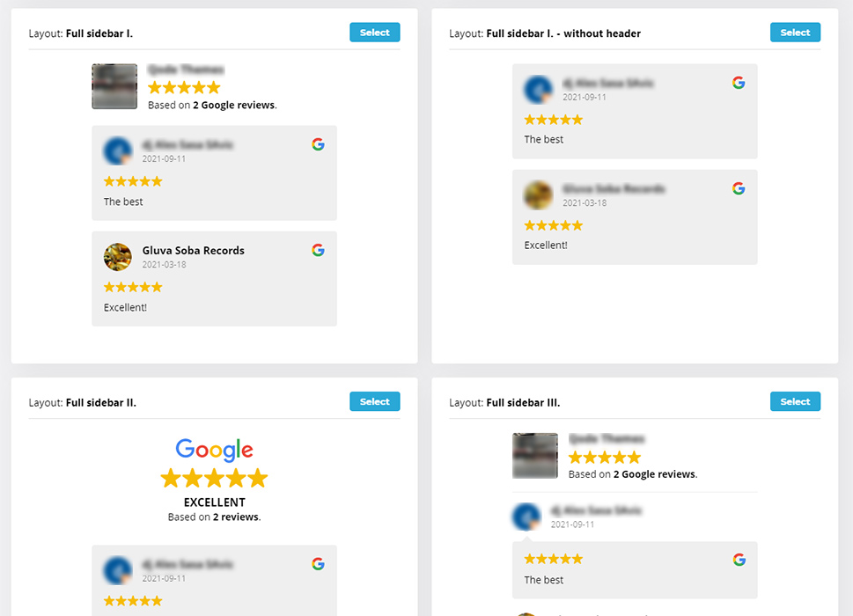
Task: Pick the Full sidebar III. layout
Action: 795,401
